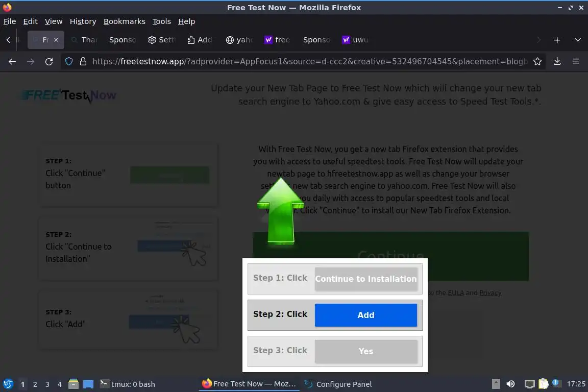Open the History menu
Viewport: 588px width, 392px height.
pos(83,21)
